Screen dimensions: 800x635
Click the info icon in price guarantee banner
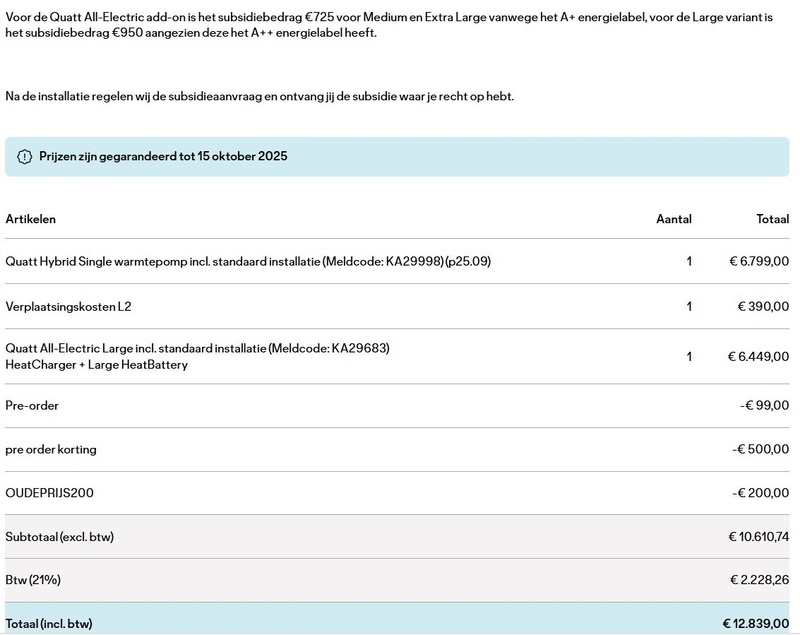click(x=25, y=157)
